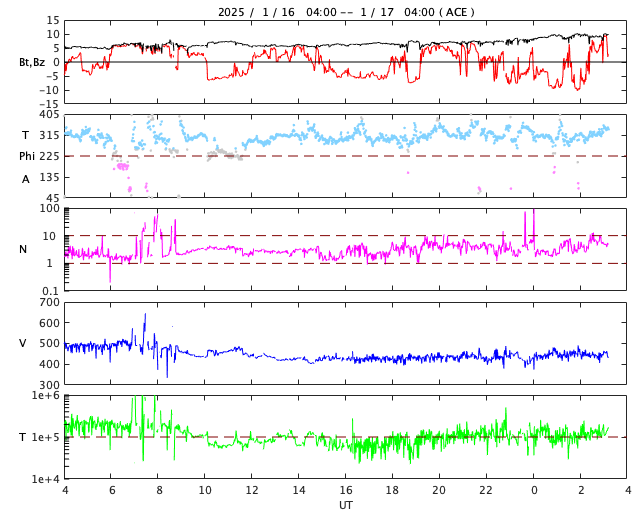Click the '-15' Bt,Bz tick label

[x=49, y=104]
